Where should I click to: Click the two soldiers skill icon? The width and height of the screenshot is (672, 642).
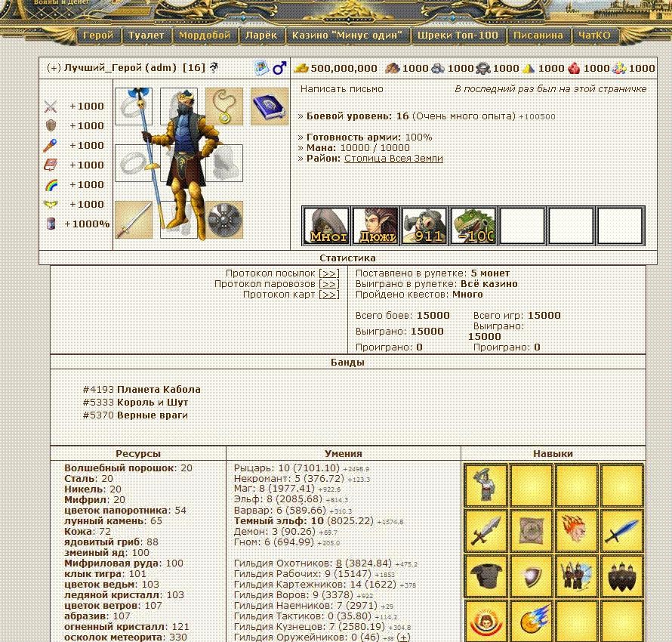576,576
